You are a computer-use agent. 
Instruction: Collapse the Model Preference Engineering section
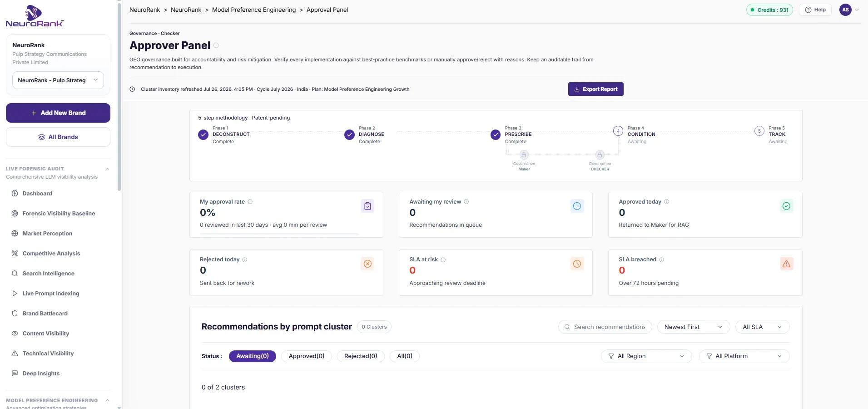pos(108,400)
